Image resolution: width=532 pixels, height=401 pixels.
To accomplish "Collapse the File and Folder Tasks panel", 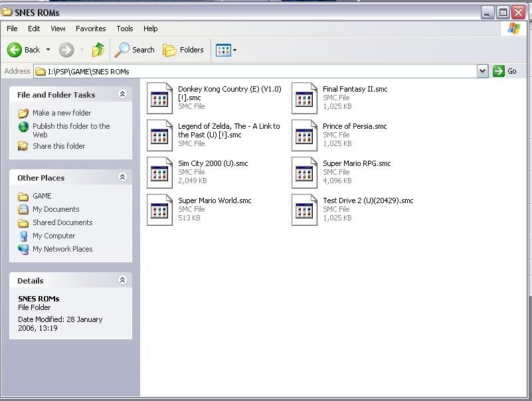I will click(x=122, y=94).
